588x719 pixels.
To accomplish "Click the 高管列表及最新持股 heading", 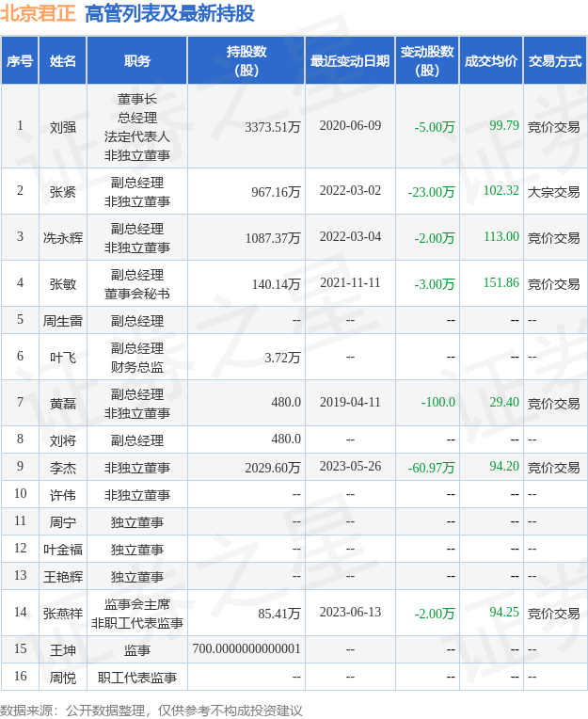I will [x=169, y=13].
